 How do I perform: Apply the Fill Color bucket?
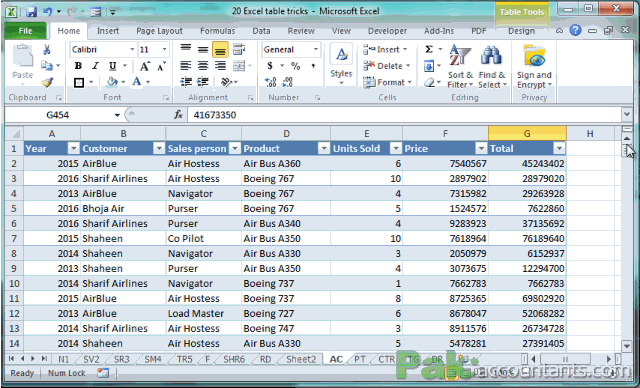click(x=112, y=82)
